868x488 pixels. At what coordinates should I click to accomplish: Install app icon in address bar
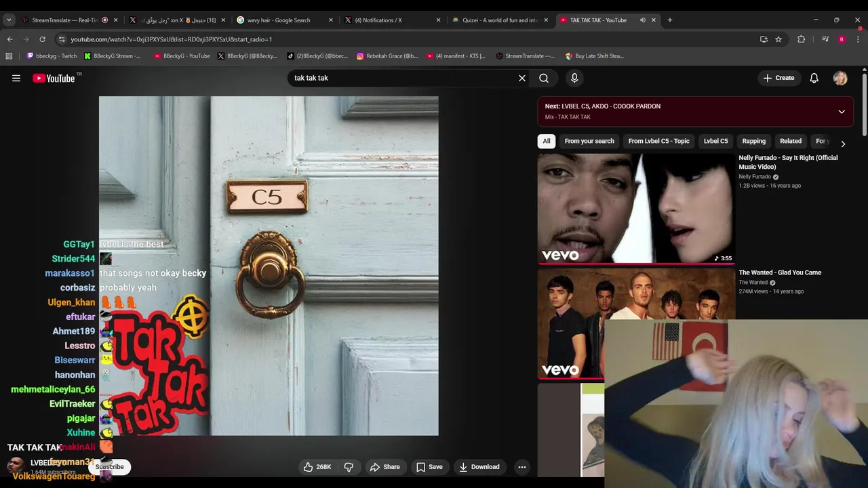click(764, 39)
